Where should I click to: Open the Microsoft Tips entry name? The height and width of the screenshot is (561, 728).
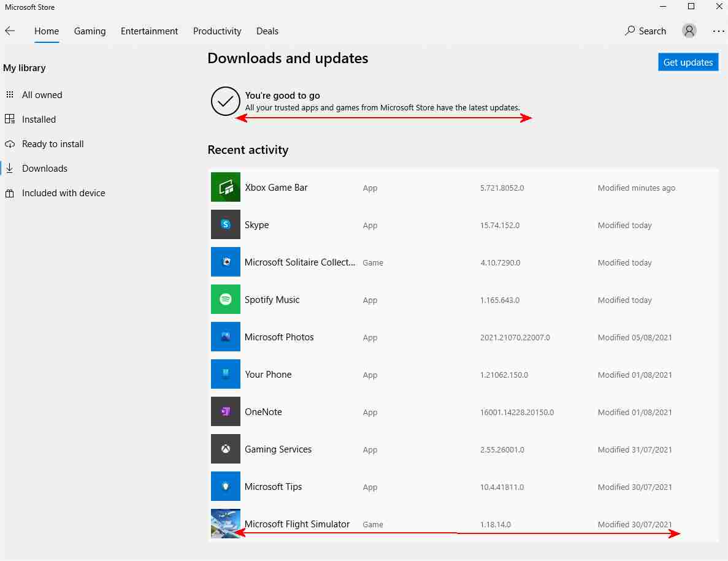pyautogui.click(x=273, y=487)
